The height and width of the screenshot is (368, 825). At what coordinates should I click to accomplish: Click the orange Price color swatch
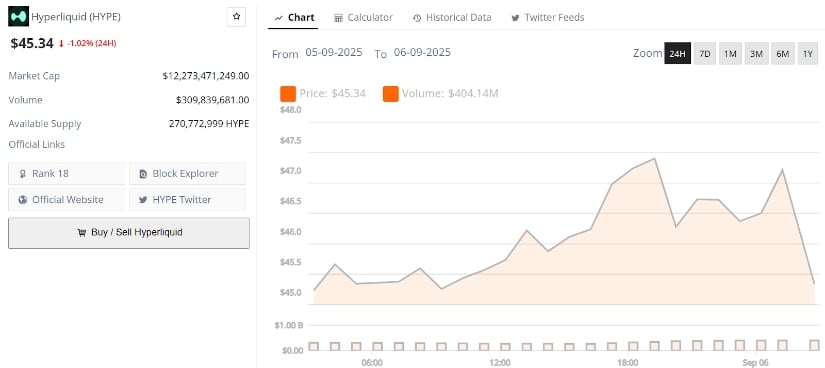pyautogui.click(x=288, y=94)
